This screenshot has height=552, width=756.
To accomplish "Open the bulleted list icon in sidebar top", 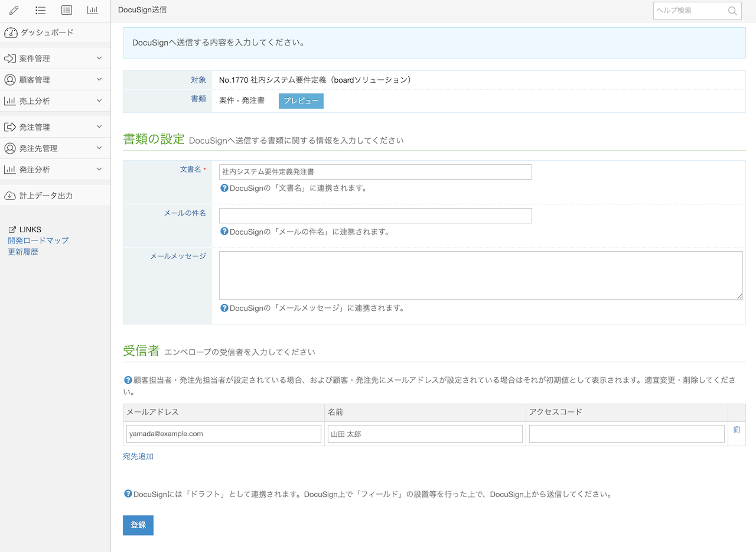I will [40, 10].
